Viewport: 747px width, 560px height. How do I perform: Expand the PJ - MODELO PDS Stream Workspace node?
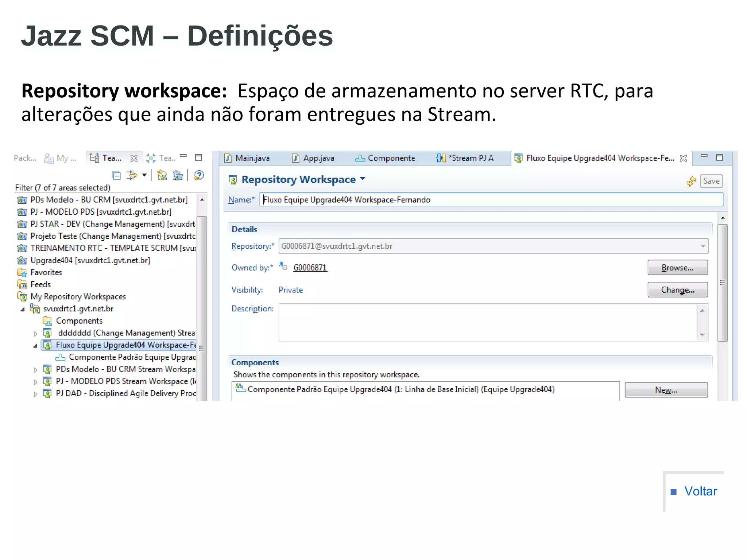35,382
